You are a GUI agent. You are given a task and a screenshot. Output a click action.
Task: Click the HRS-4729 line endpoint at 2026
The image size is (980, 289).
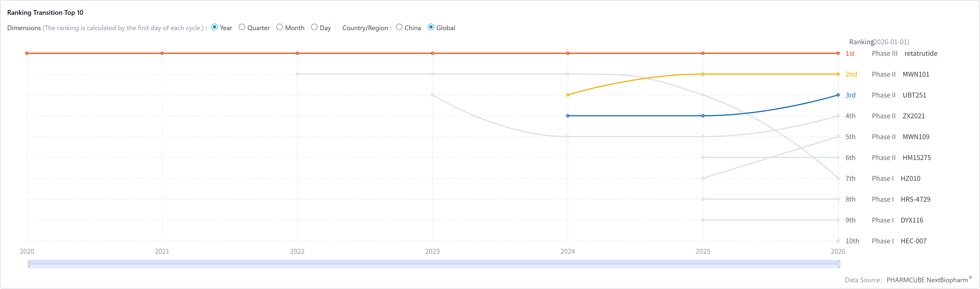838,199
